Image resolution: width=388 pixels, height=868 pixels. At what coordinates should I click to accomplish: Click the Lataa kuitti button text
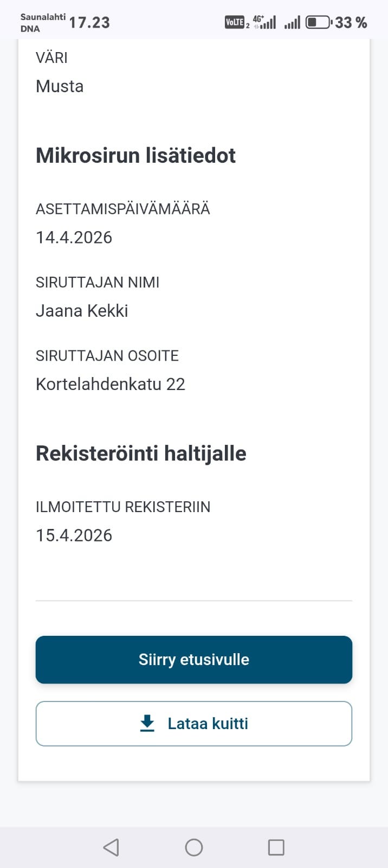point(208,724)
